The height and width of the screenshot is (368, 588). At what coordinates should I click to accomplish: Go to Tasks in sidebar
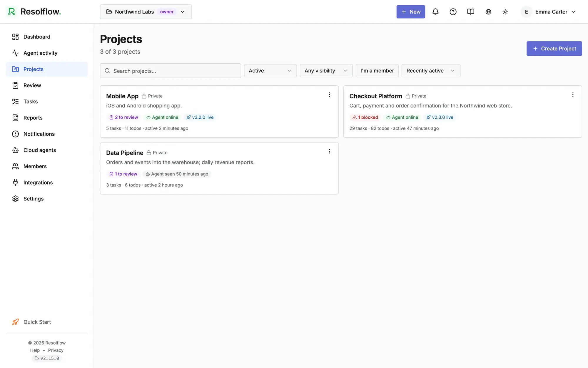(x=47, y=102)
